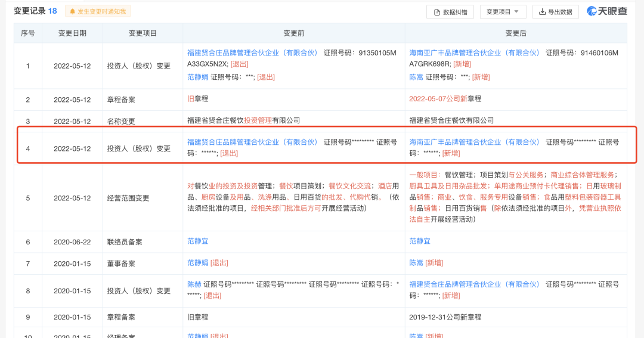This screenshot has width=644, height=338.
Task: Expand the 变更项目 dropdown filter
Action: [x=502, y=11]
